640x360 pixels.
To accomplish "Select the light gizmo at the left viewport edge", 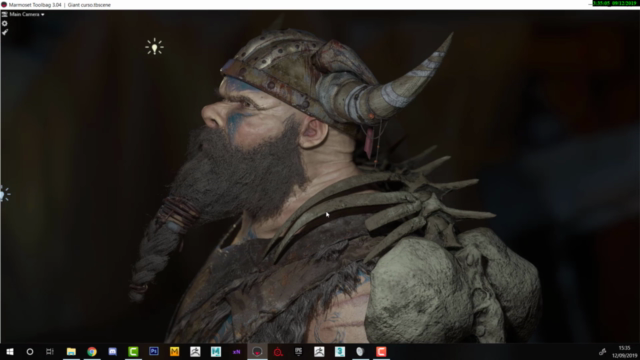I will coord(4,194).
